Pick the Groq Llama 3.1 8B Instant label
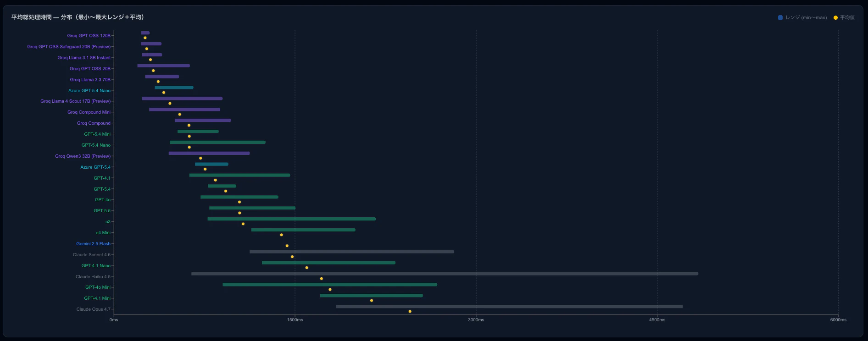 84,58
